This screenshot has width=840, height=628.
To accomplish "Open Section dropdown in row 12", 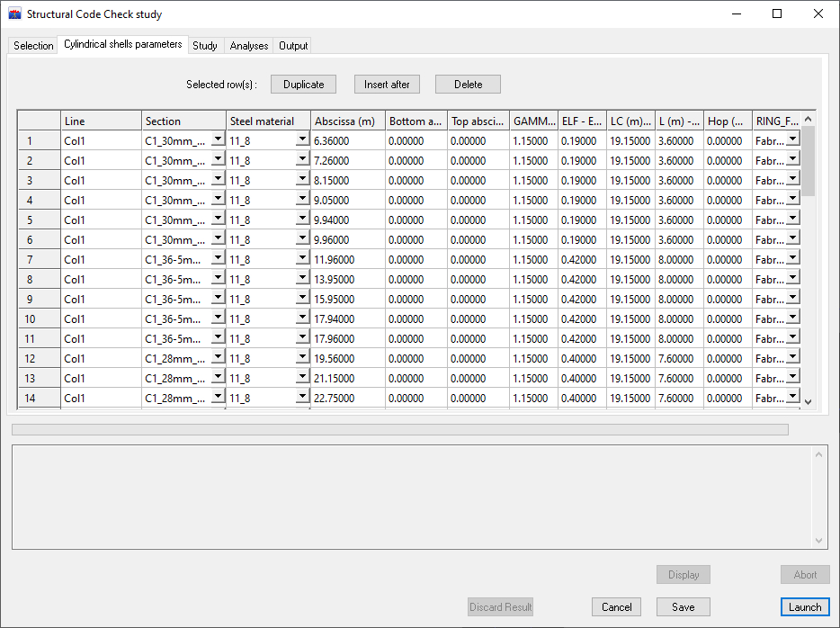I will 218,358.
